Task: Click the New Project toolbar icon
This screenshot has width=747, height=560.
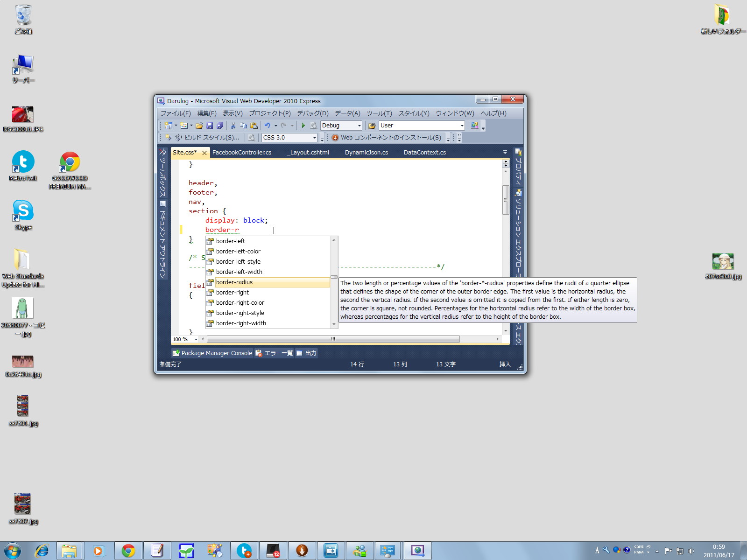Action: click(x=168, y=126)
